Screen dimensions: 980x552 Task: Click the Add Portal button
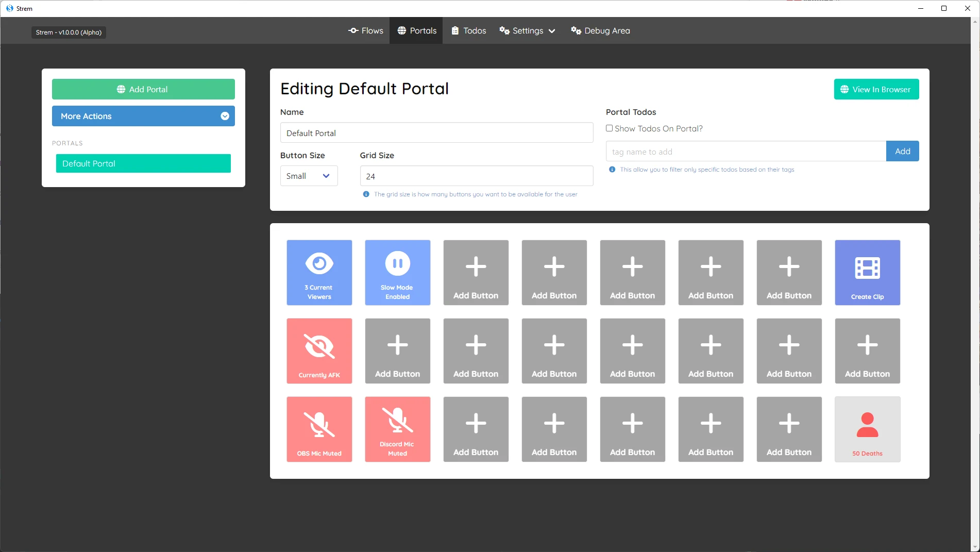[x=143, y=89]
